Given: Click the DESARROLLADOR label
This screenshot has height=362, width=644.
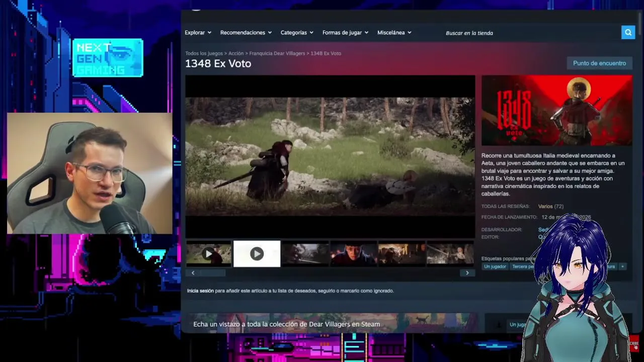Looking at the screenshot, I should tap(502, 230).
